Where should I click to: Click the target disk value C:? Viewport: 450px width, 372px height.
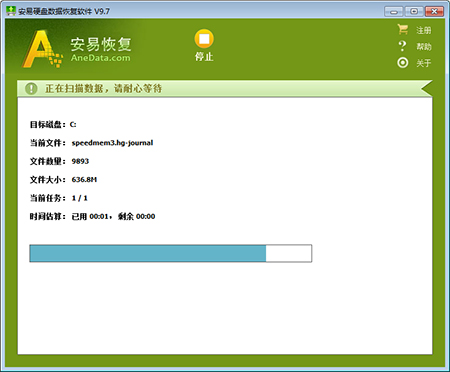click(x=73, y=125)
